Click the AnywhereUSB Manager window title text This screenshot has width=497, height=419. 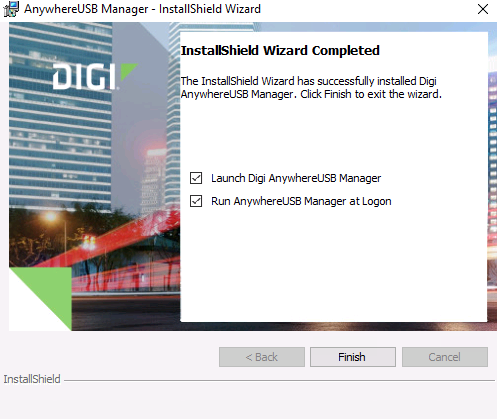(x=142, y=9)
